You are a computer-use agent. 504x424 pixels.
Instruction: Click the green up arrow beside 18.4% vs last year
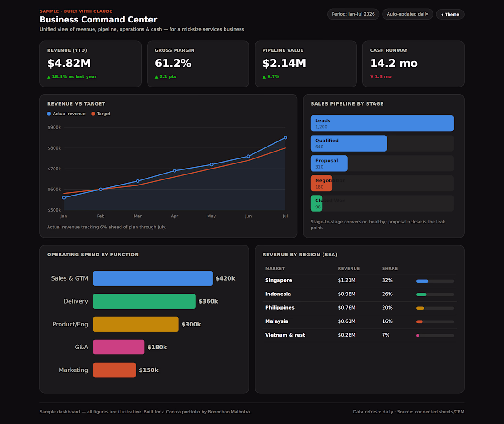tap(49, 77)
